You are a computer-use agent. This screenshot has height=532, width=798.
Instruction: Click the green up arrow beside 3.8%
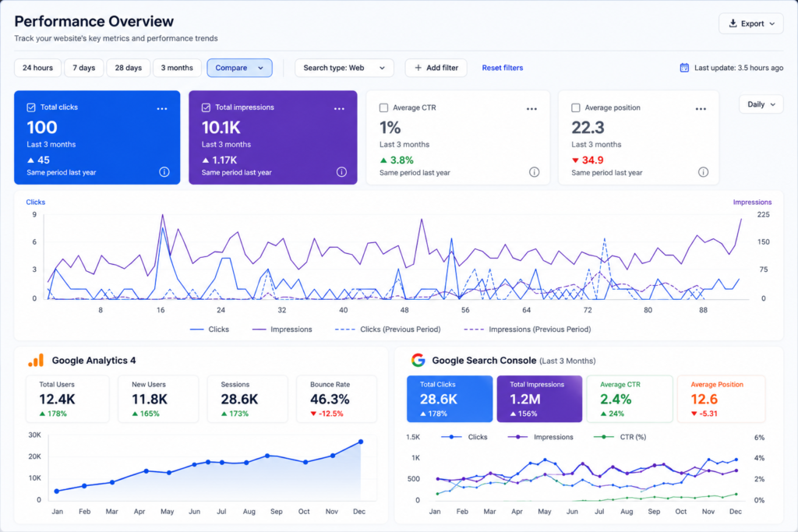383,160
